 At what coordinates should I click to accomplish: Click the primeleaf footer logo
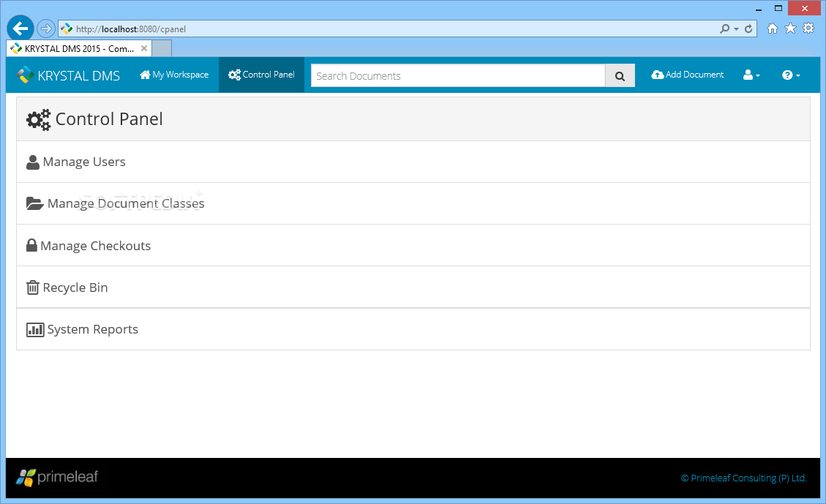[57, 477]
